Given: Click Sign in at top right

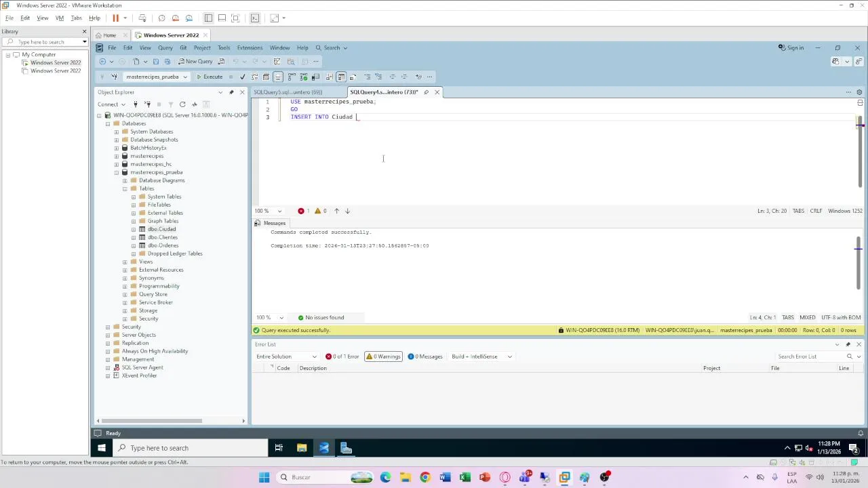Looking at the screenshot, I should tap(791, 48).
